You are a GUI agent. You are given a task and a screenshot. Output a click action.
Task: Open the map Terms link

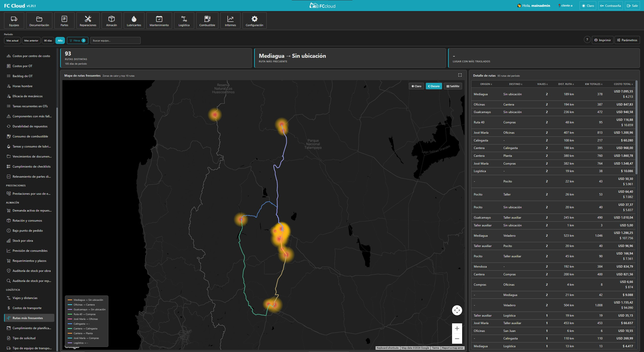click(x=435, y=348)
